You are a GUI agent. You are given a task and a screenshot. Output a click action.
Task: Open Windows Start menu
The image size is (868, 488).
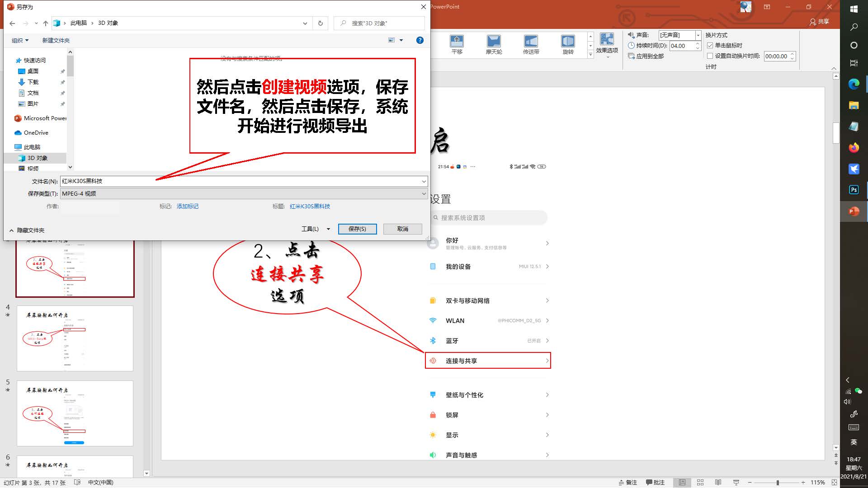click(x=854, y=9)
